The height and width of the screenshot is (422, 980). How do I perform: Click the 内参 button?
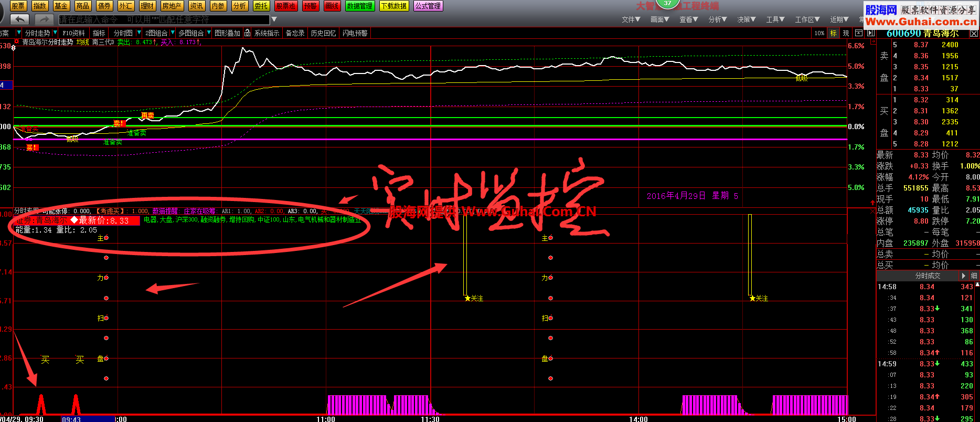[x=218, y=6]
